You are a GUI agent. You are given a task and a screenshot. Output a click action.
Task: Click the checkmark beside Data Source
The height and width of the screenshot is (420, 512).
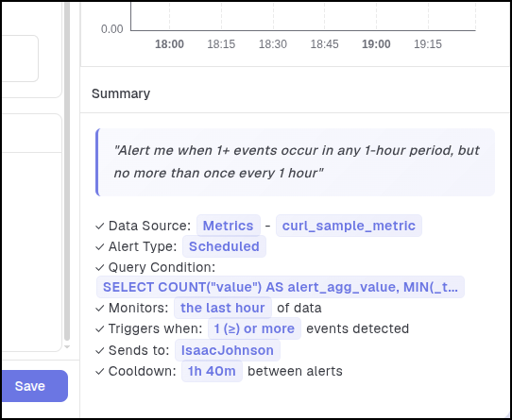pyautogui.click(x=99, y=226)
